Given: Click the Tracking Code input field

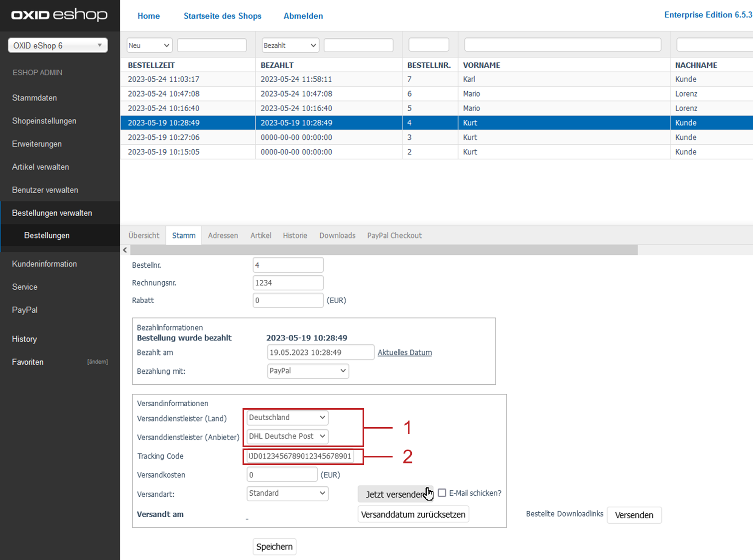Looking at the screenshot, I should [300, 456].
